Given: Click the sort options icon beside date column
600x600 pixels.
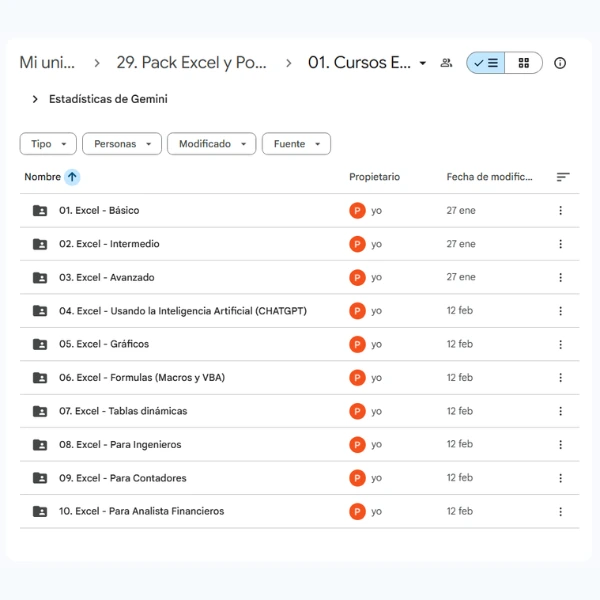Looking at the screenshot, I should pos(563,177).
